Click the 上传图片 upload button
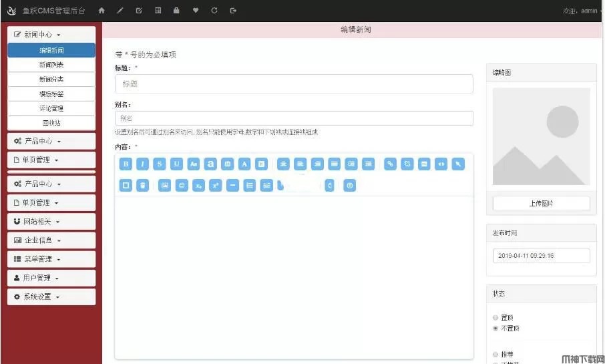605x364 pixels. click(542, 204)
